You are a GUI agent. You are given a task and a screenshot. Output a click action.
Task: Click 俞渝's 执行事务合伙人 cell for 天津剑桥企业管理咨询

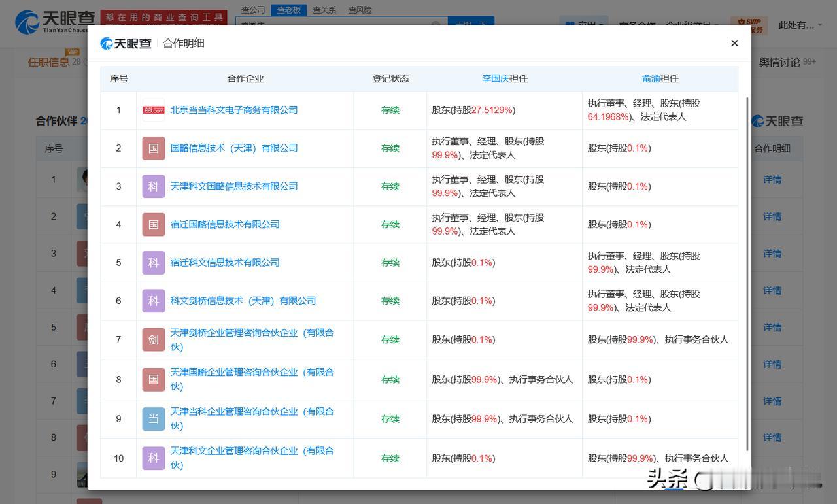[x=660, y=340]
